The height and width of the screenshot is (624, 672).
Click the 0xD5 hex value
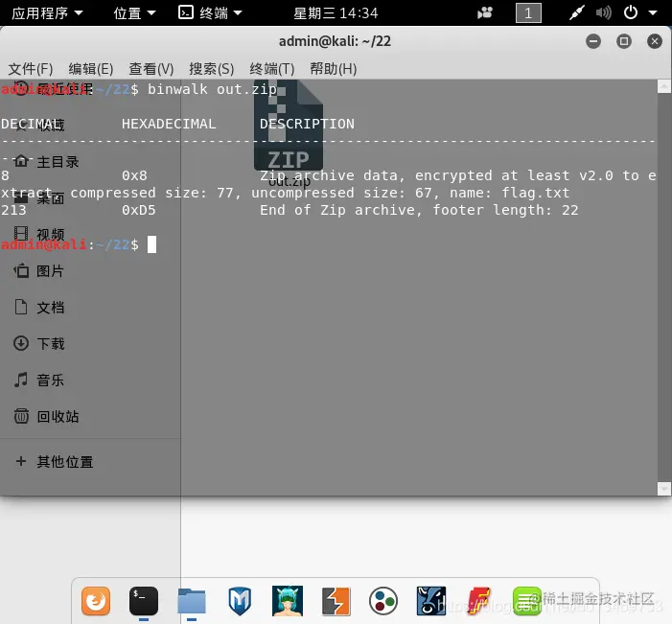click(138, 210)
